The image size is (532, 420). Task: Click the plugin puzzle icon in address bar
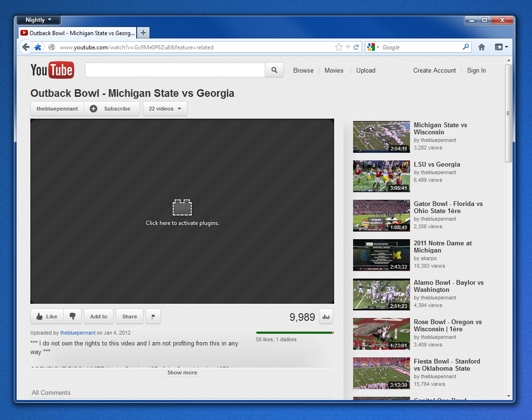point(38,47)
